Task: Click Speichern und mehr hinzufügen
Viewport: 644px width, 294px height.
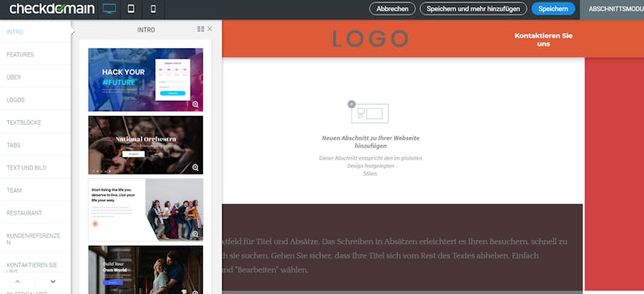Action: pyautogui.click(x=473, y=9)
